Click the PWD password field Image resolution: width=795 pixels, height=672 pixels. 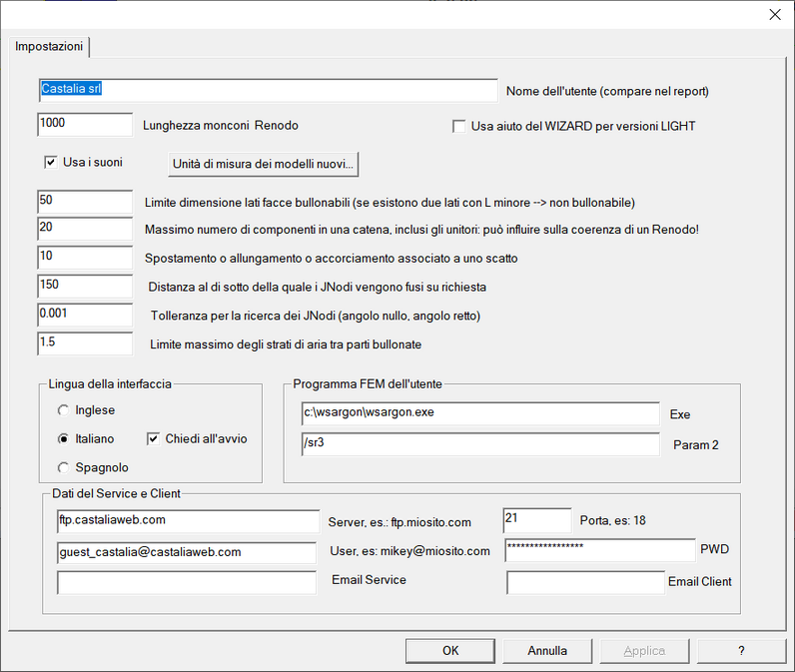point(599,550)
